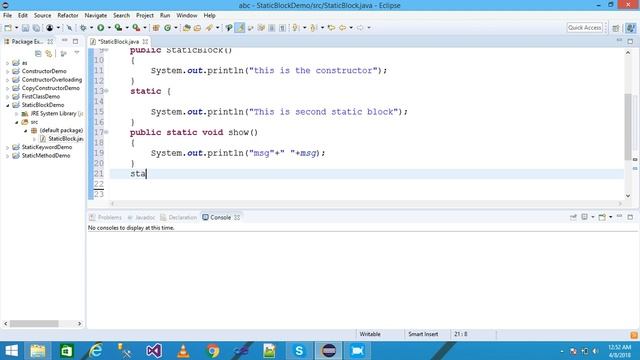Click the New Java Class icon
This screenshot has height=360, width=640.
pos(167,28)
